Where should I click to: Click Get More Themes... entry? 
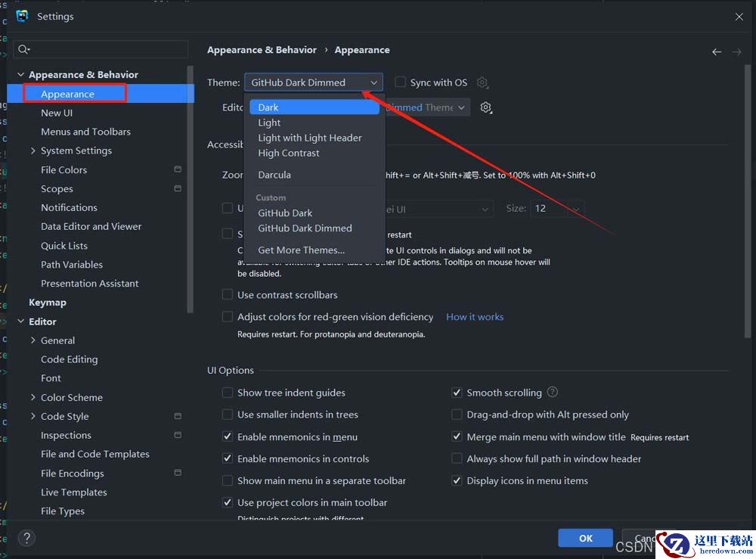point(314,250)
